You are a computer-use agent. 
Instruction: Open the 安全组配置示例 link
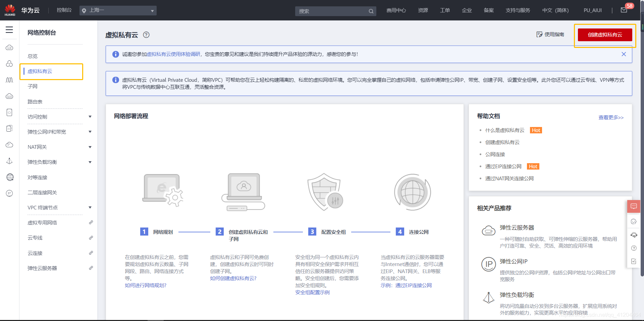pos(312,293)
